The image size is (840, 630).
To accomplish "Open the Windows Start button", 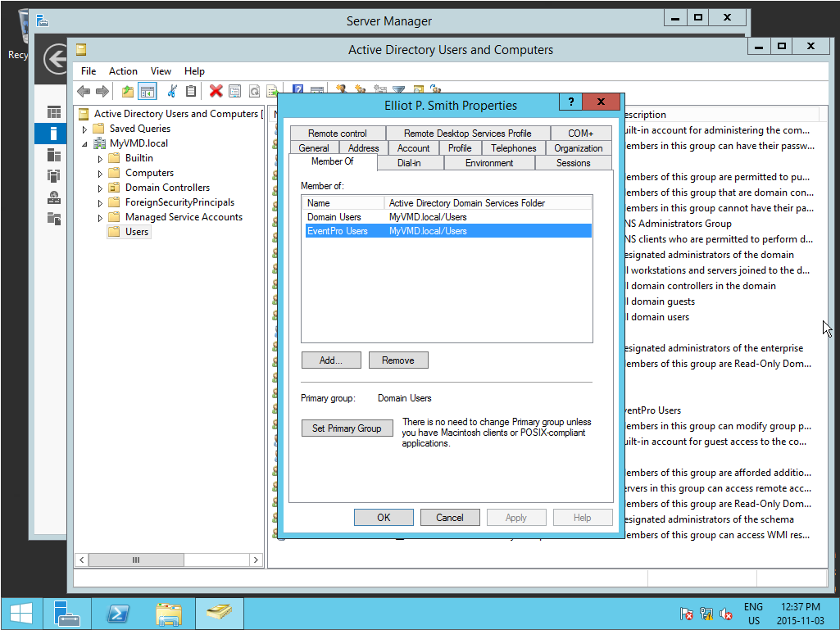I will (x=21, y=614).
